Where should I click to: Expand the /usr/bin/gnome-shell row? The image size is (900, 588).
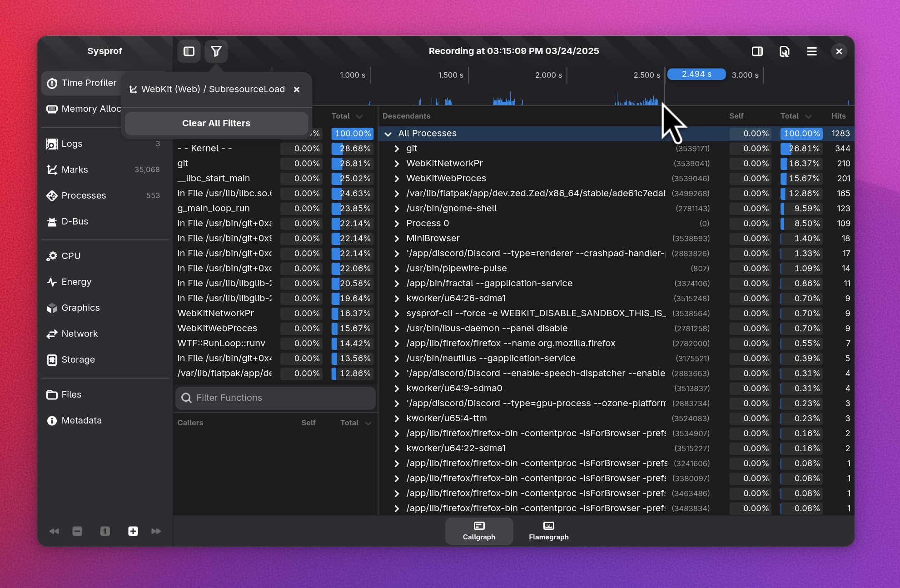397,209
